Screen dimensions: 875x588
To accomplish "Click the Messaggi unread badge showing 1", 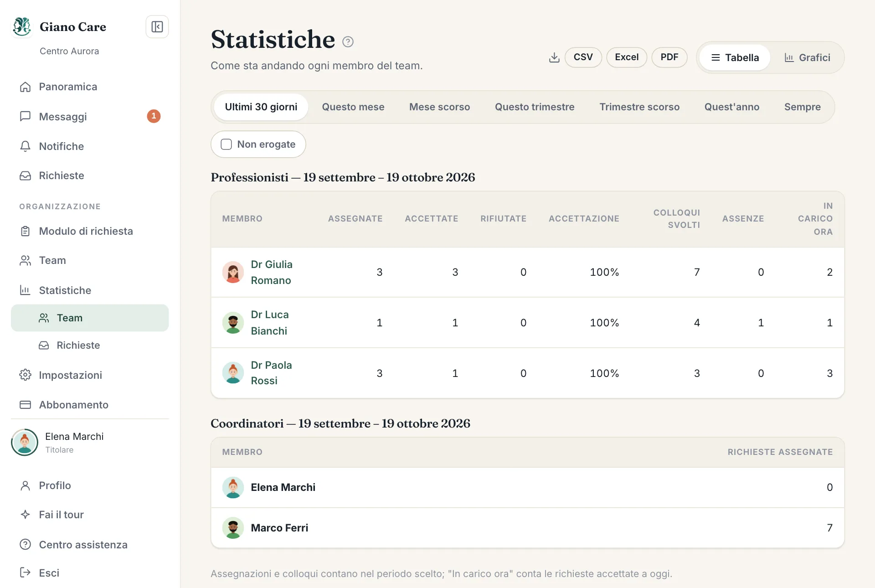I will click(x=154, y=116).
